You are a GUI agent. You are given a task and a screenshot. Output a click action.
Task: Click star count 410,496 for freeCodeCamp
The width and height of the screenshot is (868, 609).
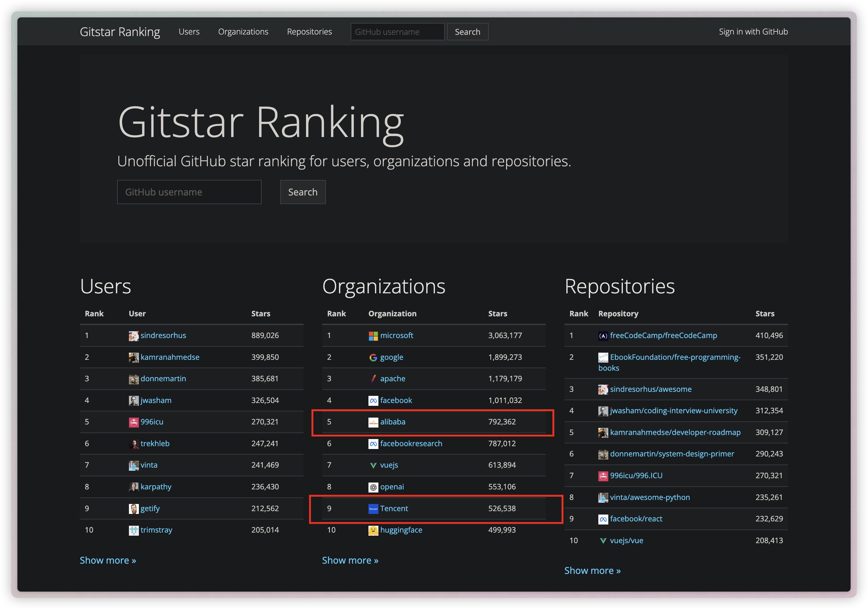coord(769,336)
